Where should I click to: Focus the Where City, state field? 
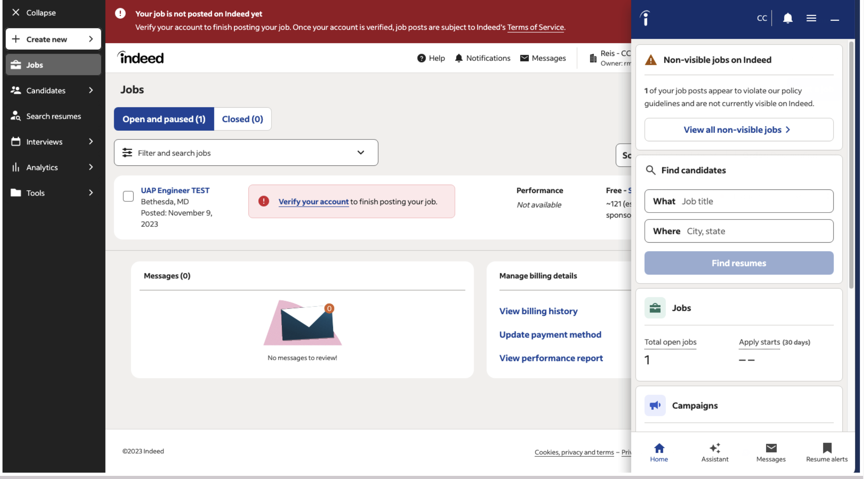click(739, 231)
